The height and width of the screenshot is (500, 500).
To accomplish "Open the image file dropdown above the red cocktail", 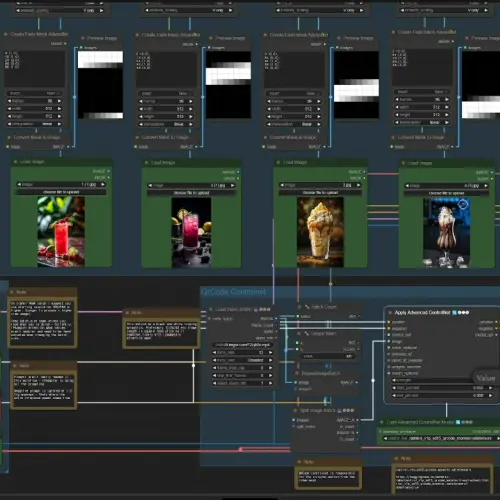I will (61, 184).
